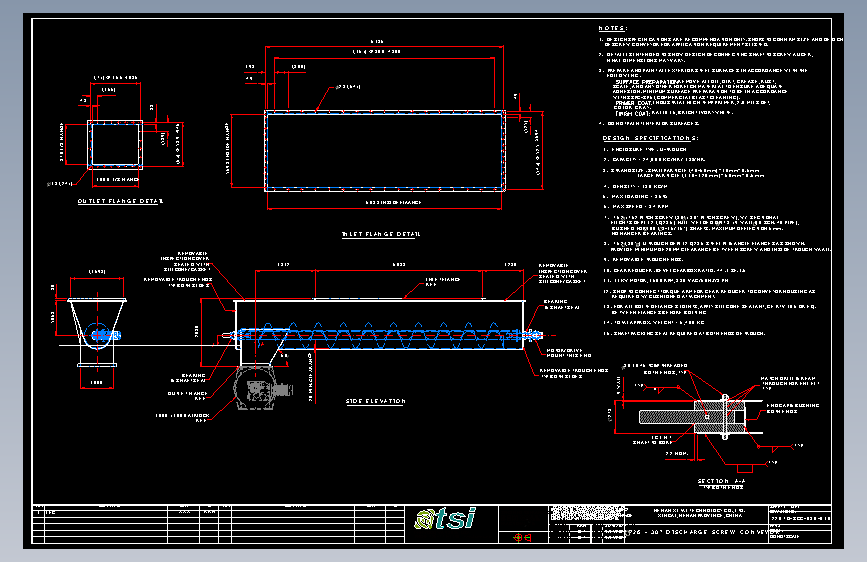Screen dimensions: 867x562
Task: Click the "DESIGN SPECIFICATIONS:" heading
Action: 650,138
